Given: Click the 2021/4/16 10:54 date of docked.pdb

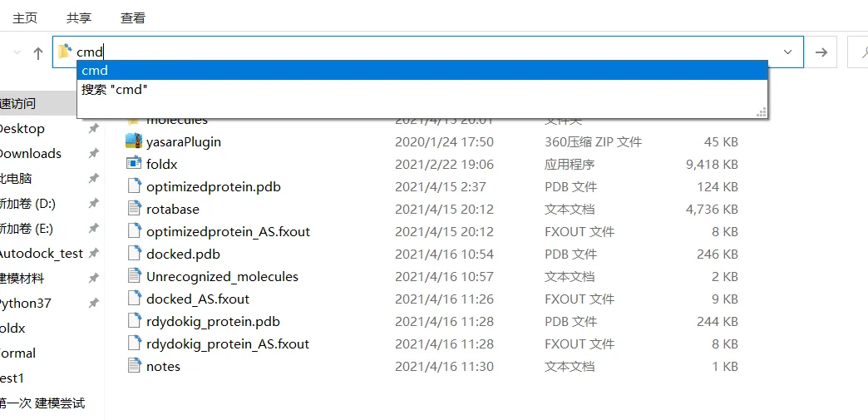Looking at the screenshot, I should pyautogui.click(x=444, y=254).
